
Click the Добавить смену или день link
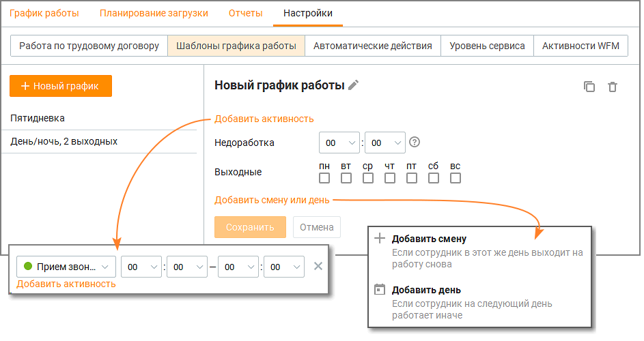pos(272,200)
